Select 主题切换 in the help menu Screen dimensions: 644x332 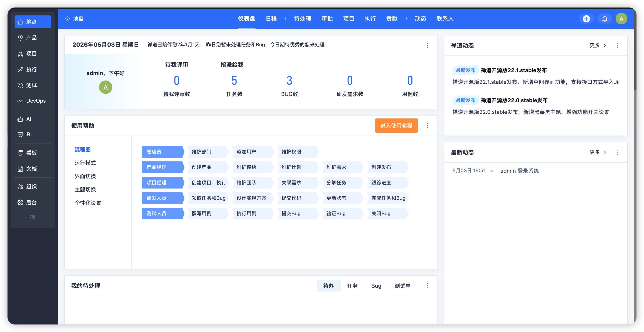tap(85, 190)
